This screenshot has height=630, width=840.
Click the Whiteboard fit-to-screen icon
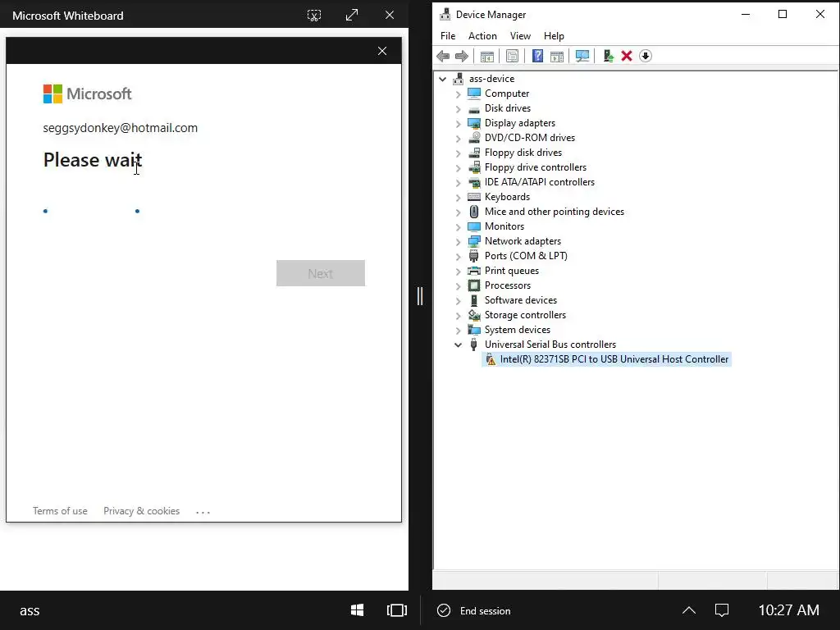(314, 16)
